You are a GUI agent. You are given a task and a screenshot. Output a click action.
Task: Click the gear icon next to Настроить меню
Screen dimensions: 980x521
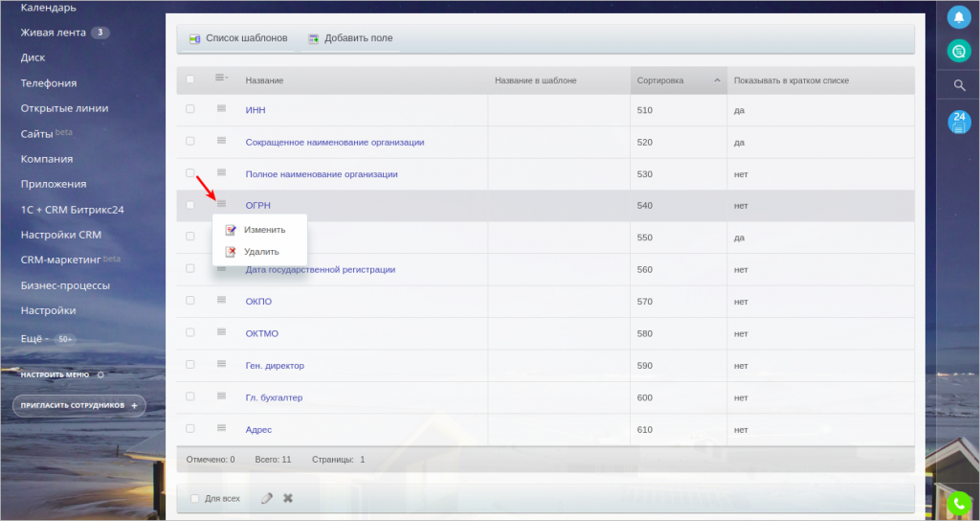(100, 375)
